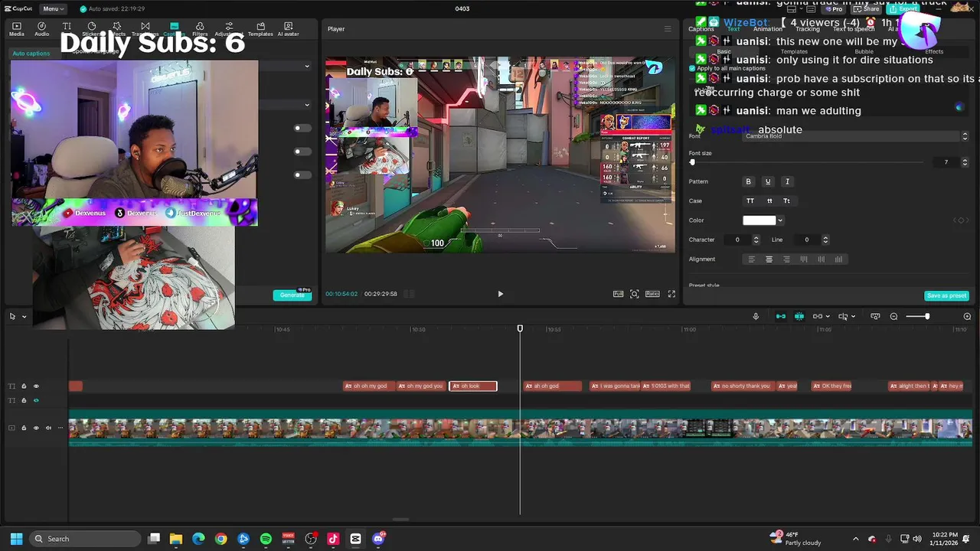Open the Animation tab in text panel
This screenshot has height=551, width=980.
pos(768,29)
